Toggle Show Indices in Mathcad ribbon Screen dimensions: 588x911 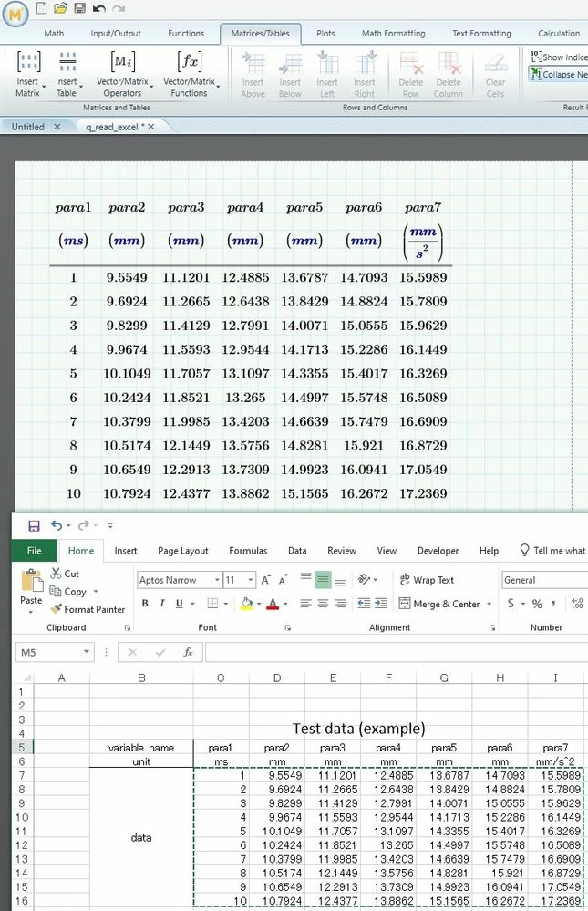pyautogui.click(x=558, y=57)
